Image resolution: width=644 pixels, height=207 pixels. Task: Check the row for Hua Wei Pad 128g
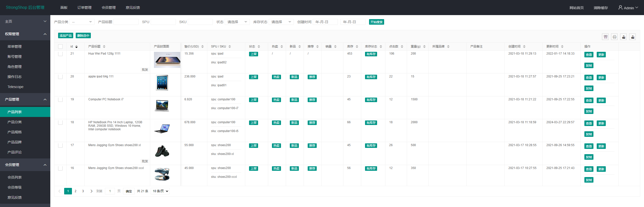pos(60,54)
